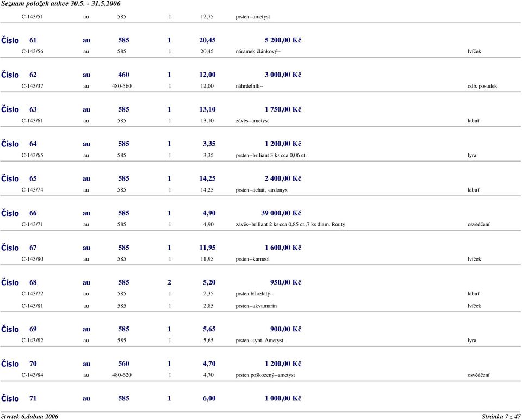Select lot heading 'Číslo 63'
Viewport: 522px width, 420px height.
[x=20, y=109]
